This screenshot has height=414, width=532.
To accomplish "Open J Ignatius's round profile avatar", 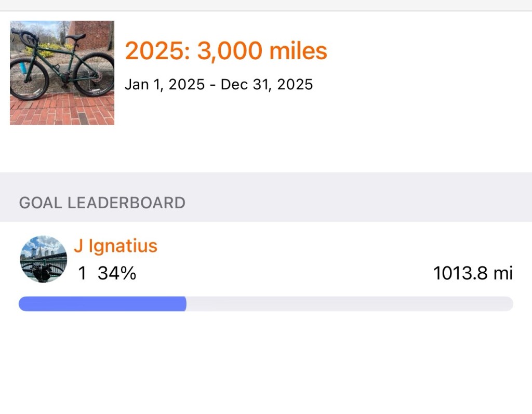I will pyautogui.click(x=43, y=259).
